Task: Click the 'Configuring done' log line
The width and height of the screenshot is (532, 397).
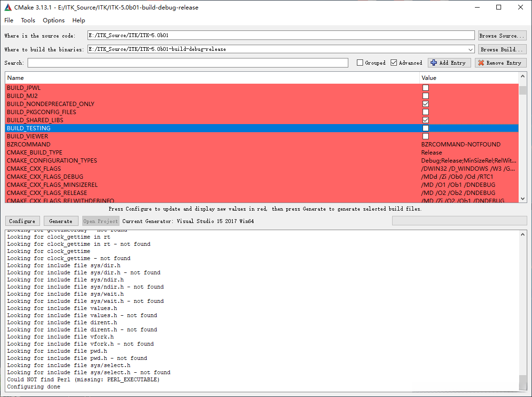Action: click(34, 387)
